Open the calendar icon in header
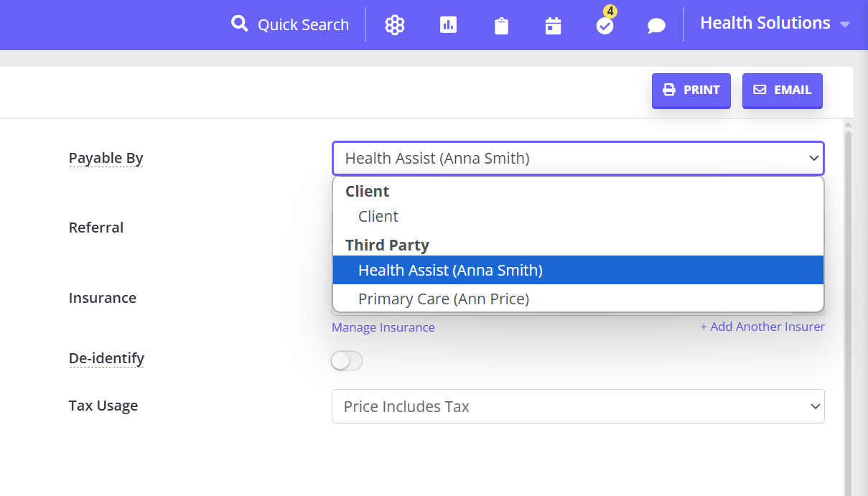868x496 pixels. pyautogui.click(x=553, y=26)
